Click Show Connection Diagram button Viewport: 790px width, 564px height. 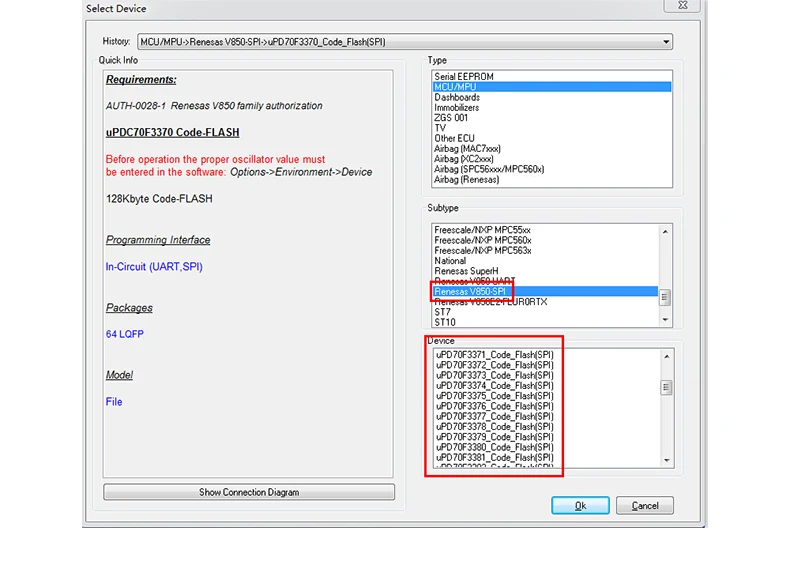coord(249,492)
